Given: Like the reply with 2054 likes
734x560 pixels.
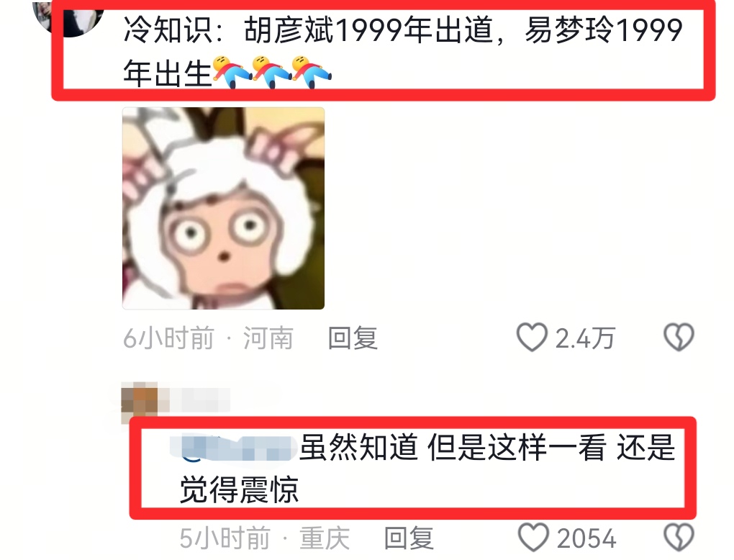Looking at the screenshot, I should 533,538.
